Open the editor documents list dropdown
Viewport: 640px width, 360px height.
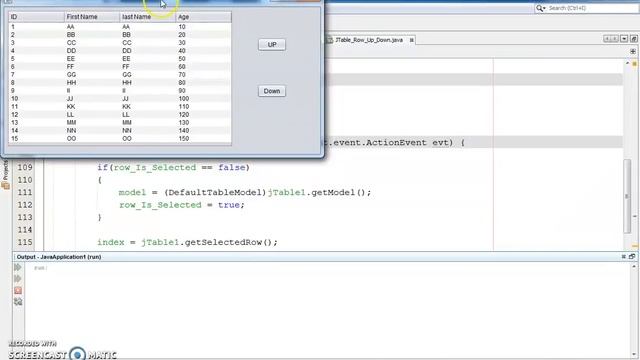point(624,39)
